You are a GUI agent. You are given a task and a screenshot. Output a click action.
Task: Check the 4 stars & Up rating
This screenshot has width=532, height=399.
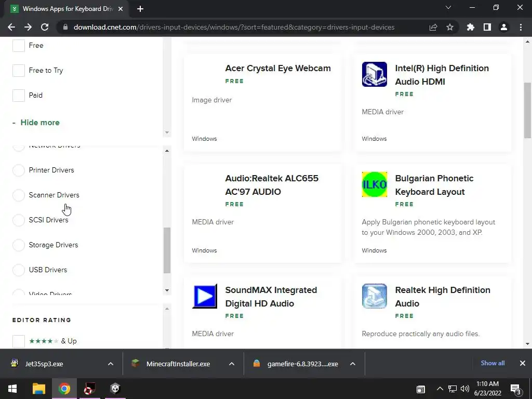(19, 341)
